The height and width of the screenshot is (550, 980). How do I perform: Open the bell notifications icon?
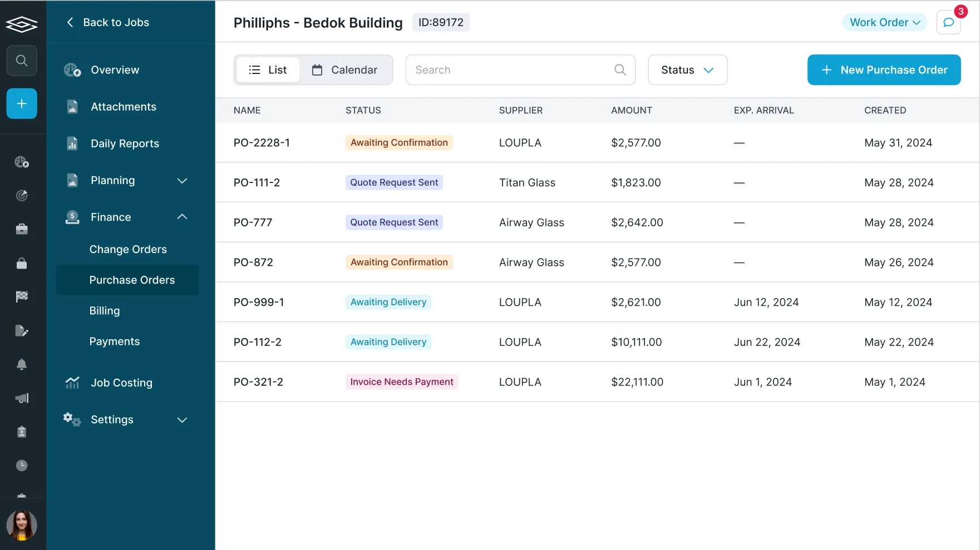click(22, 364)
